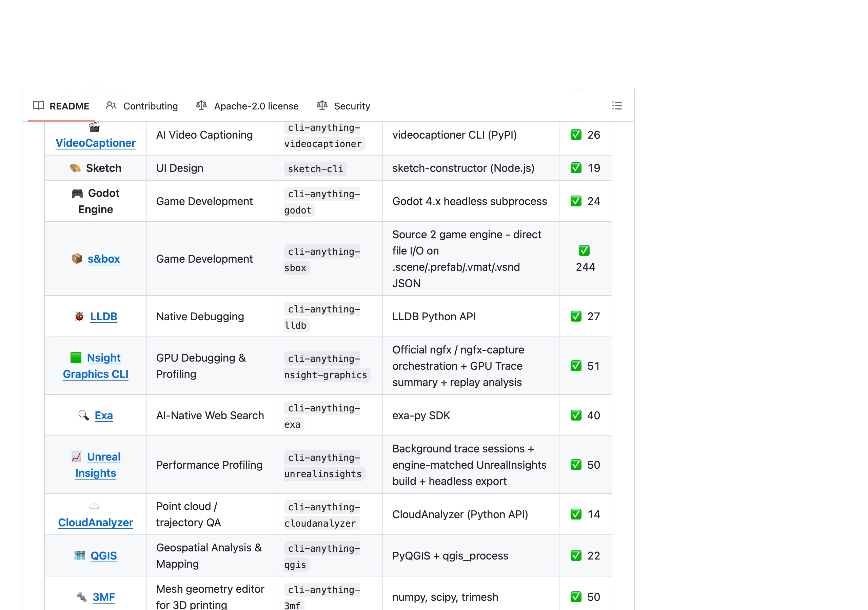This screenshot has height=610, width=868.
Task: Click the green checkmark beside 27
Action: click(x=576, y=316)
